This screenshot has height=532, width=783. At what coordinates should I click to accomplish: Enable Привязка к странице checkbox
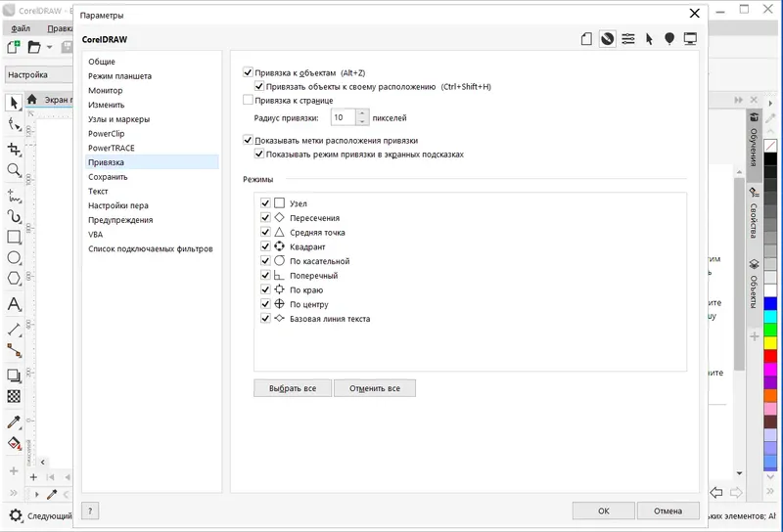(248, 101)
